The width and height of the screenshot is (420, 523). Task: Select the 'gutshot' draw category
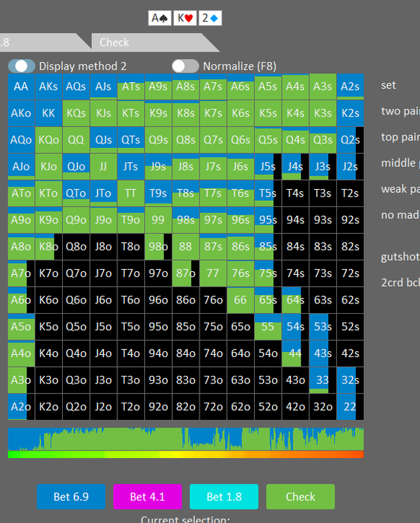pos(401,256)
